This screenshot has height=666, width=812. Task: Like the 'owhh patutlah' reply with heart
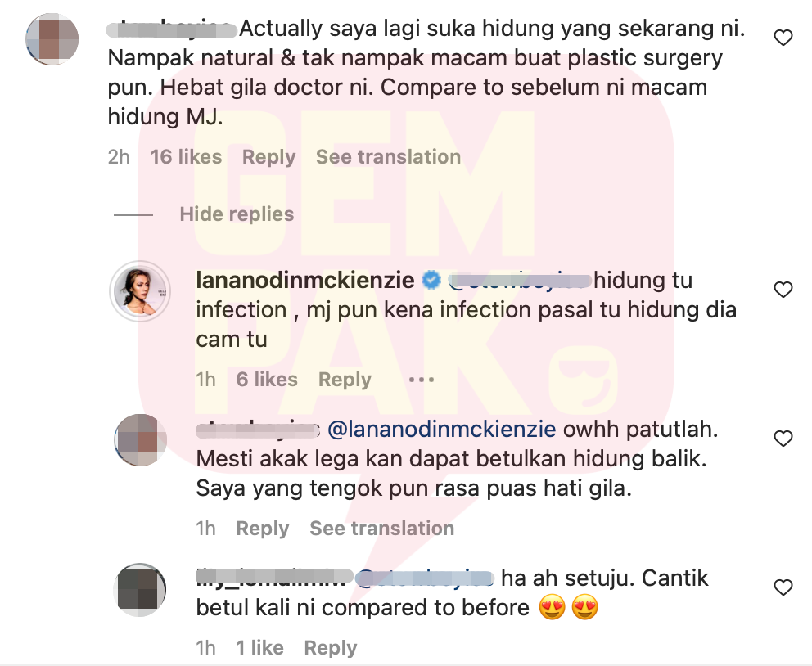783,439
